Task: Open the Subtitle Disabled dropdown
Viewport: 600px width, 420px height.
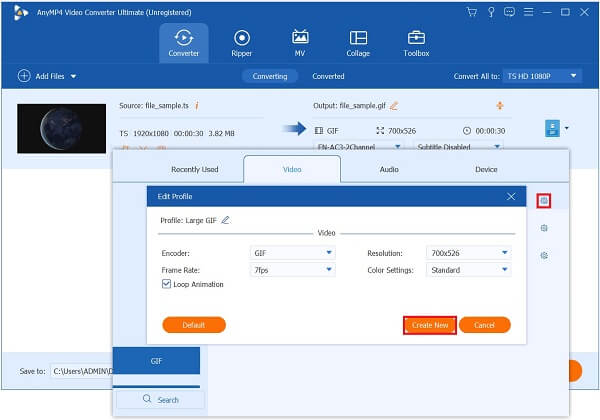Action: coord(459,147)
